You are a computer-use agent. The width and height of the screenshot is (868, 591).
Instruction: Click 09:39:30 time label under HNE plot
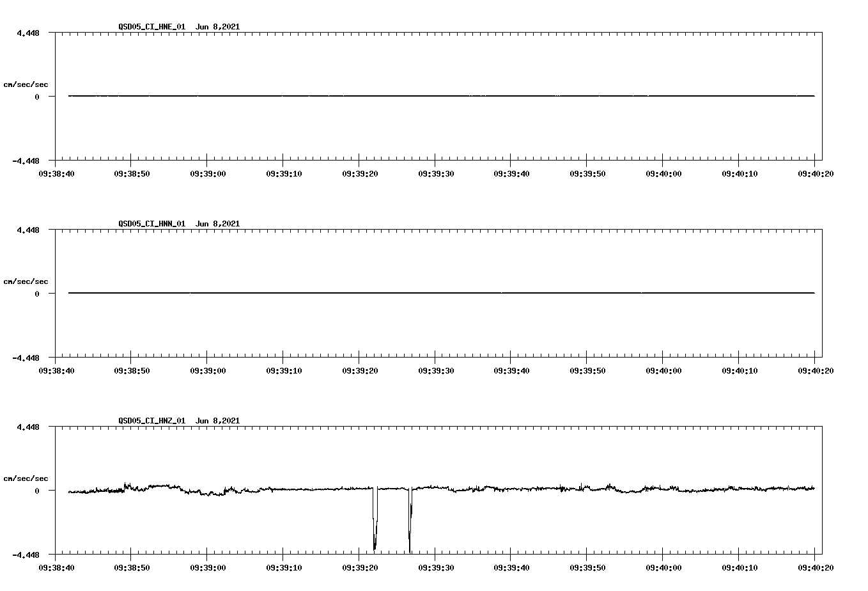(436, 173)
